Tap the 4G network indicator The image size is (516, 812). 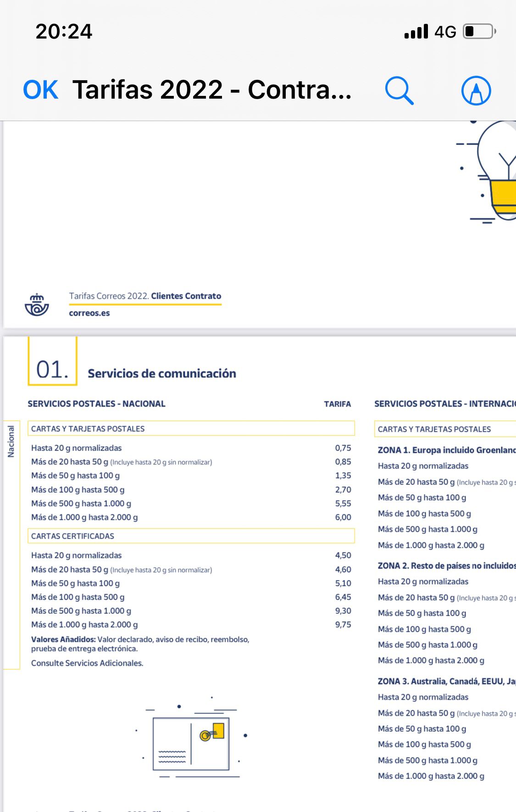pos(445,32)
